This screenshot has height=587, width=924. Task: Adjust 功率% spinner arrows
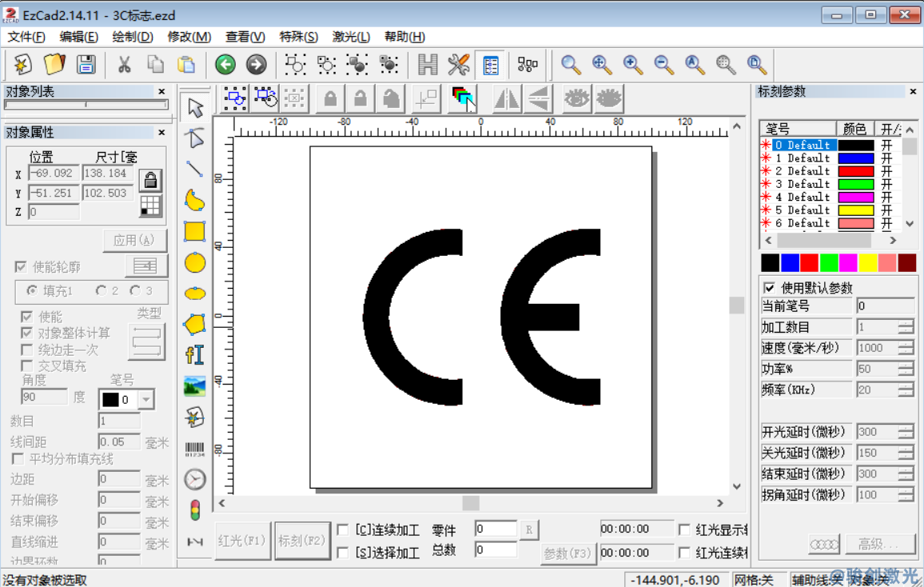[906, 369]
